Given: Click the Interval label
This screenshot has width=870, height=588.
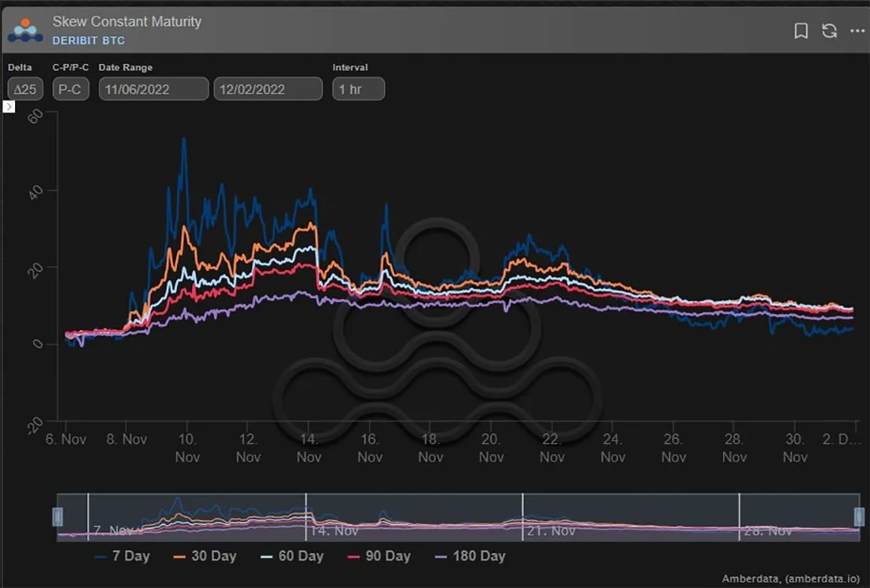Looking at the screenshot, I should [350, 67].
